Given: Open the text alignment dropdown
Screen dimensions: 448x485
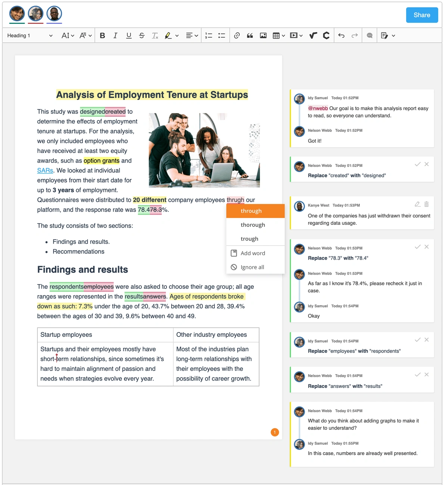Looking at the screenshot, I should coord(192,35).
